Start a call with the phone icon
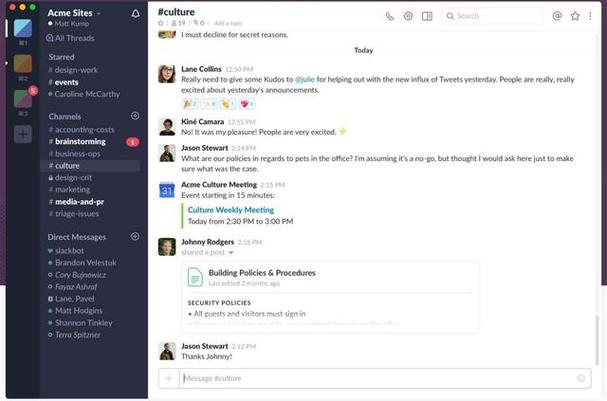The height and width of the screenshot is (401, 607). [x=389, y=16]
